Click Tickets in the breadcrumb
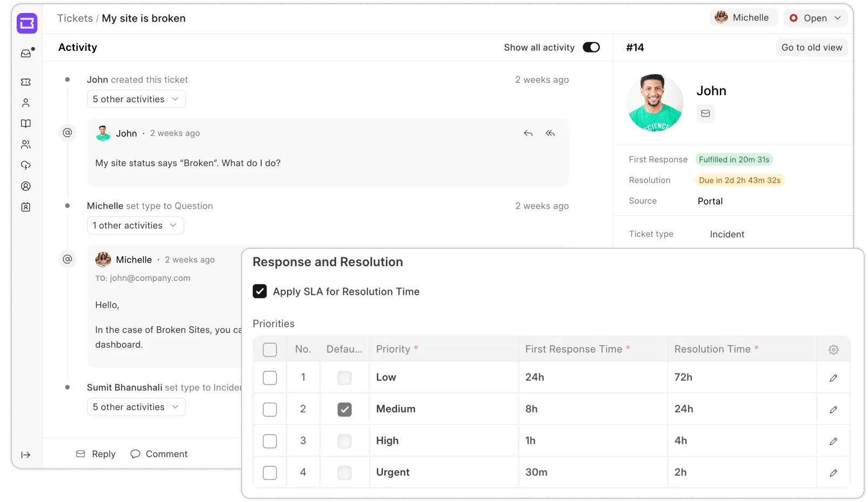Viewport: 868px width, 502px height. coord(75,18)
